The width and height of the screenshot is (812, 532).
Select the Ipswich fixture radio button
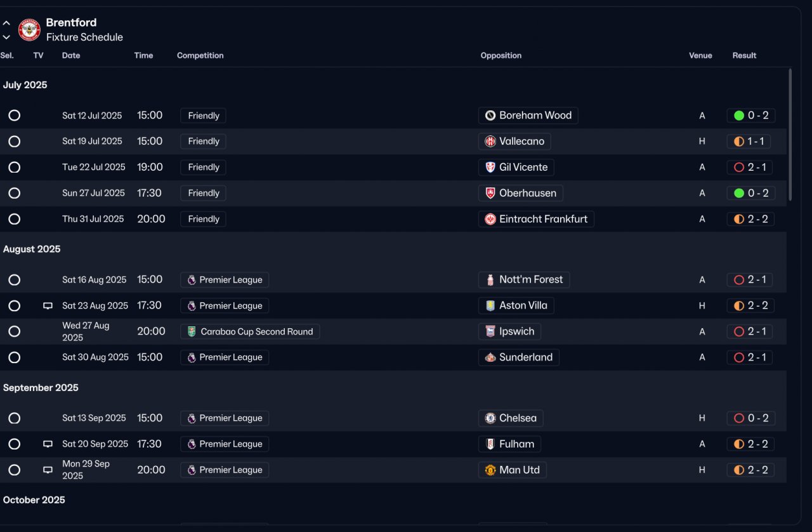(15, 331)
